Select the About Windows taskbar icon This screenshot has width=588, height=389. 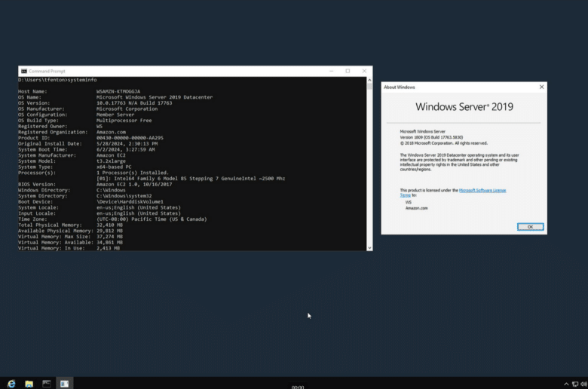click(x=65, y=384)
